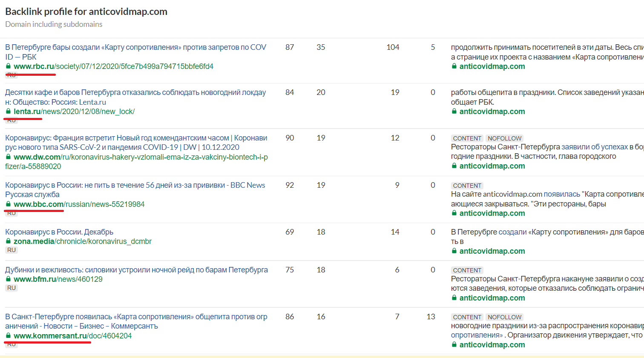Click the secure lock icon beside www.bbc.com

8,204
